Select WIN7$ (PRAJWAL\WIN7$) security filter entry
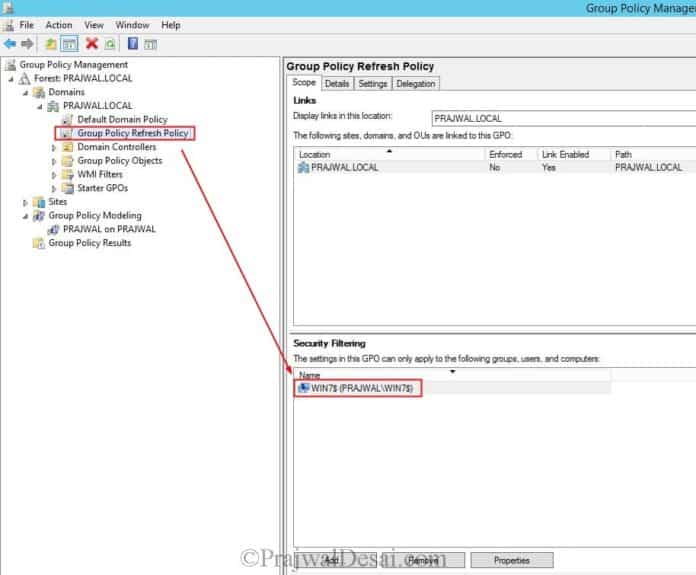The image size is (696, 575). pyautogui.click(x=362, y=388)
